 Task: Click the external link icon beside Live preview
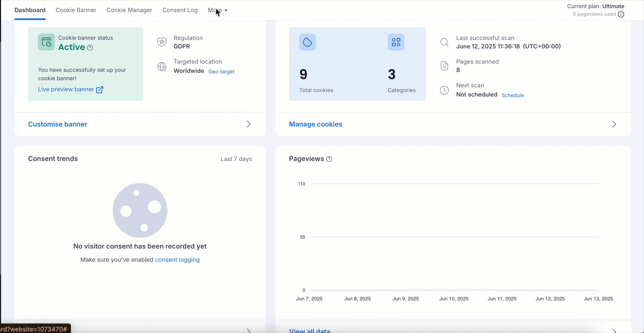click(x=100, y=90)
